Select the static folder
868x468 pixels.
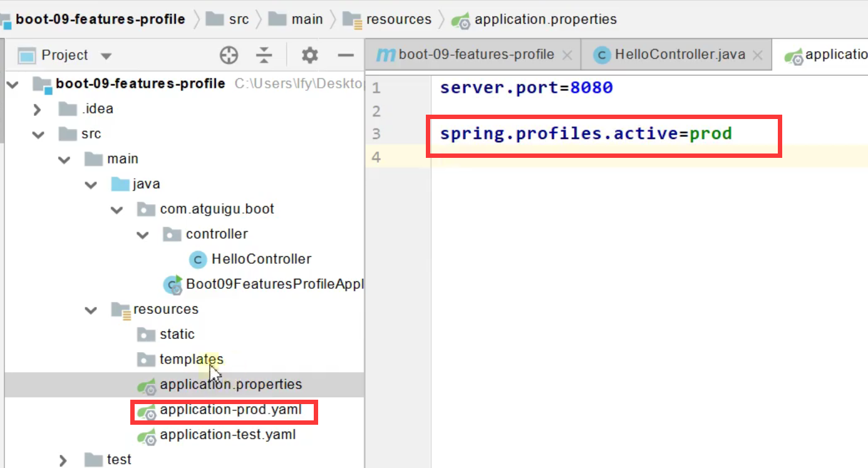tap(177, 334)
